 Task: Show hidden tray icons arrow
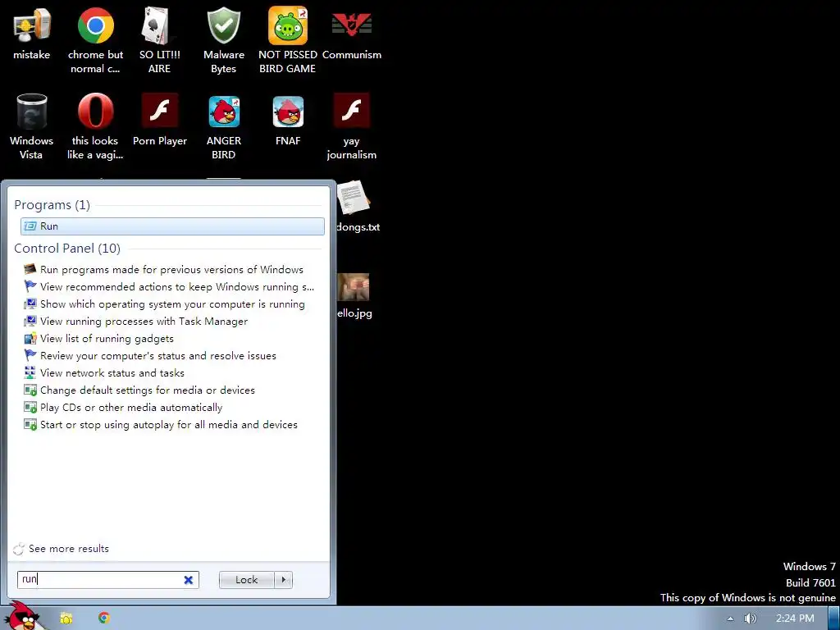tap(730, 619)
